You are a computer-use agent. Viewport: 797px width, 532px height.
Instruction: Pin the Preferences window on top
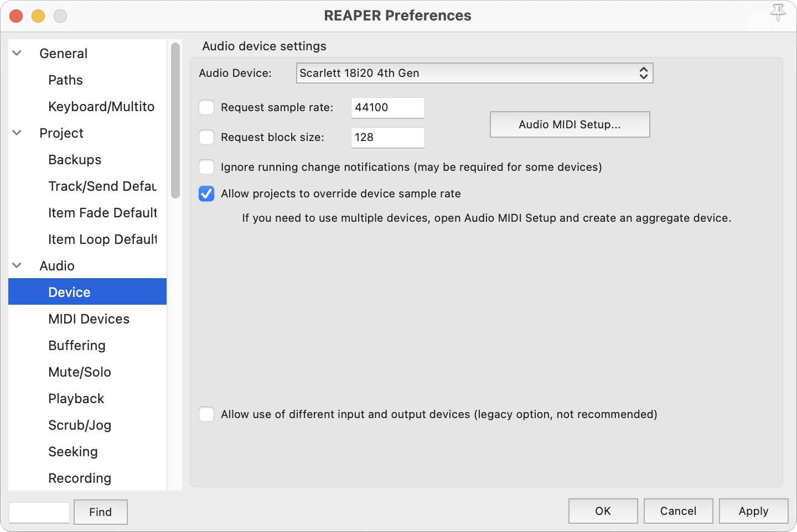coord(778,13)
